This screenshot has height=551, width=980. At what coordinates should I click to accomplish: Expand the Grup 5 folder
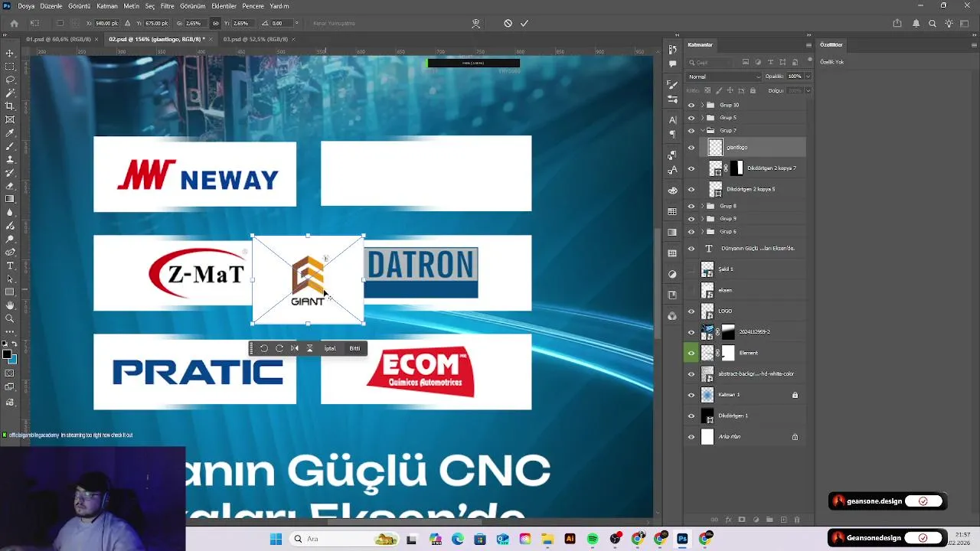click(702, 118)
